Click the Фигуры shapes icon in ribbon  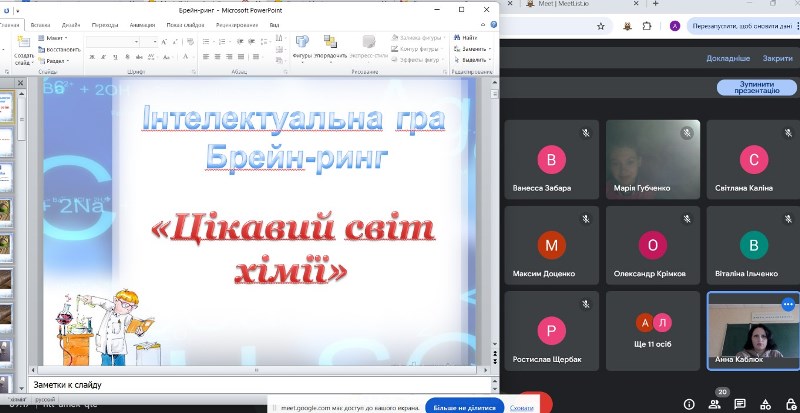coord(302,45)
